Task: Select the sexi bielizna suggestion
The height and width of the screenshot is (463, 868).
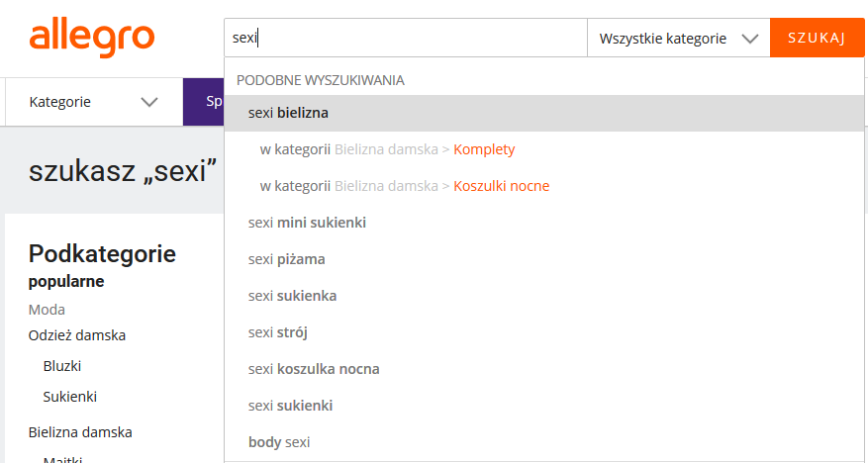Action: tap(544, 113)
